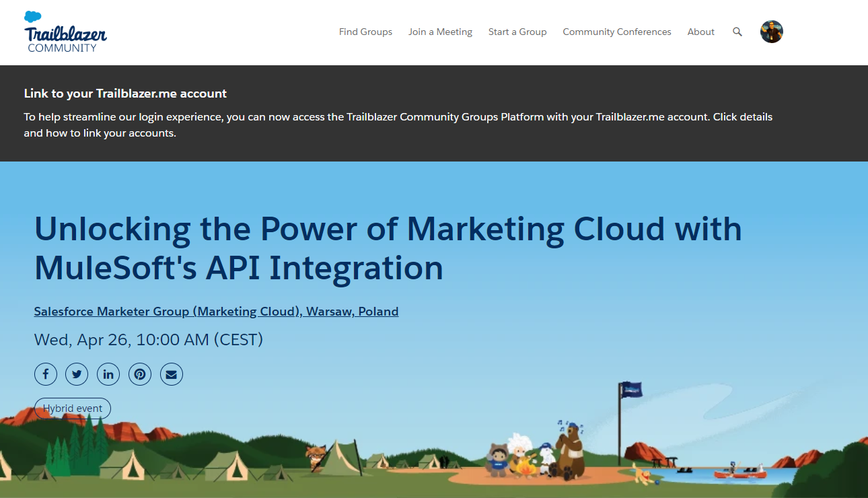Open Join a Meeting menu item
The width and height of the screenshot is (868, 498).
coord(440,32)
